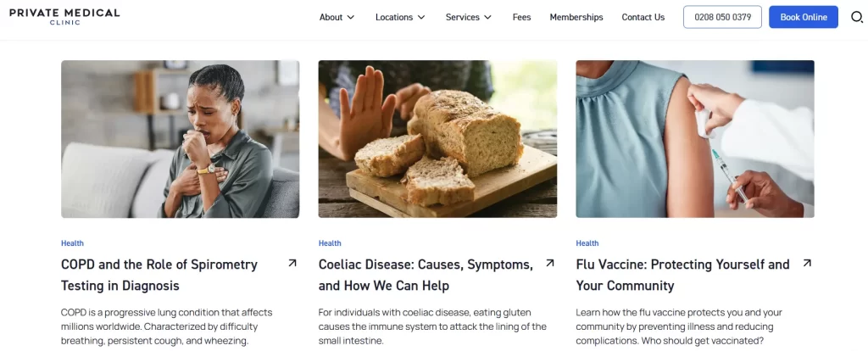The height and width of the screenshot is (351, 868).
Task: Go to the Fees page
Action: coord(522,17)
